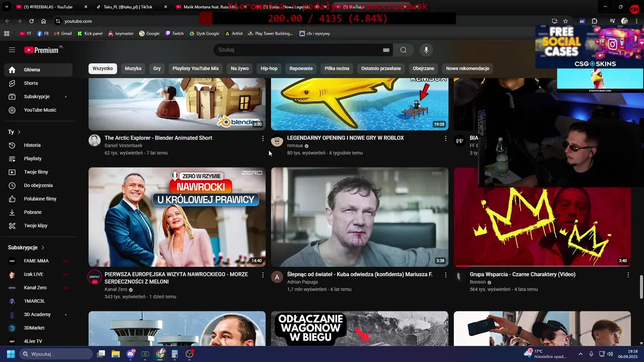Bookmark this page with the star icon
Viewport: 644px width, 362px height.
click(566, 21)
